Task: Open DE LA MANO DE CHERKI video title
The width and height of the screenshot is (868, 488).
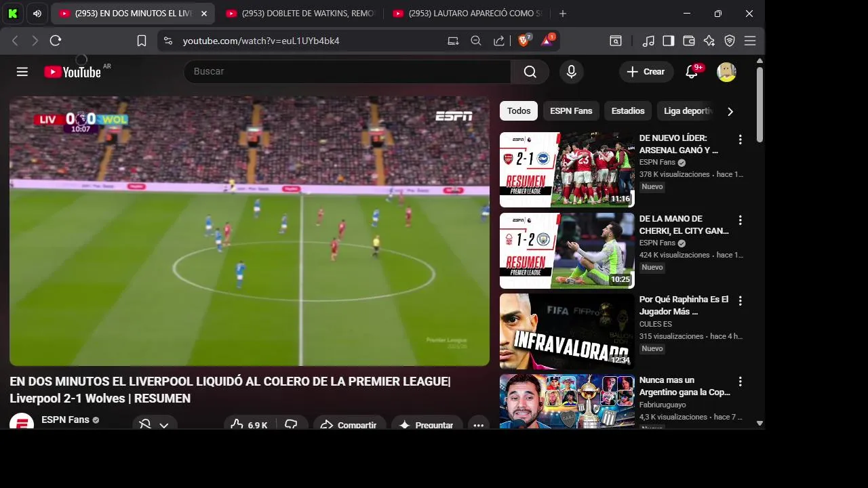Action: pyautogui.click(x=684, y=225)
